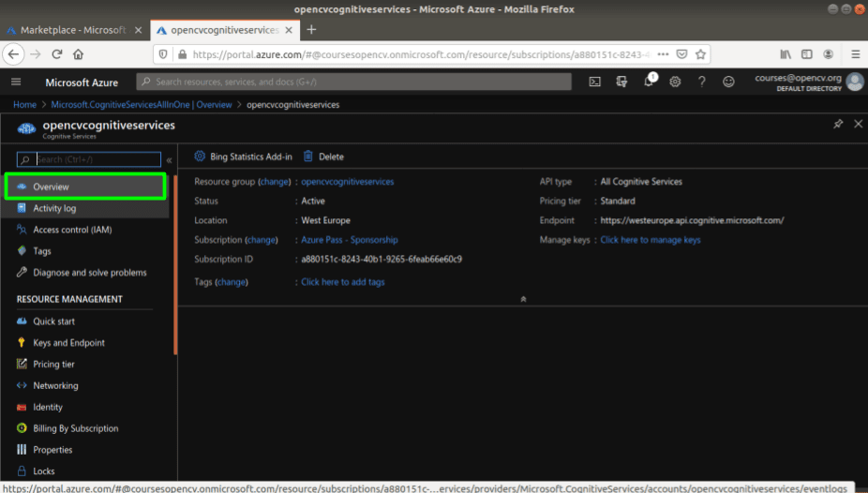Image resolution: width=868 pixels, height=493 pixels.
Task: Follow the Home breadcrumb link
Action: tap(25, 105)
